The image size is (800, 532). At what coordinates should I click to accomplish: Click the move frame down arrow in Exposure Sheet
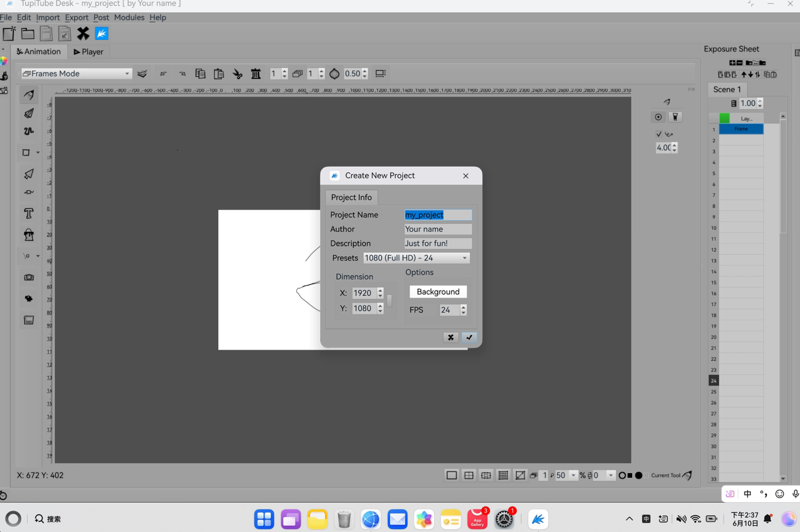[750, 74]
